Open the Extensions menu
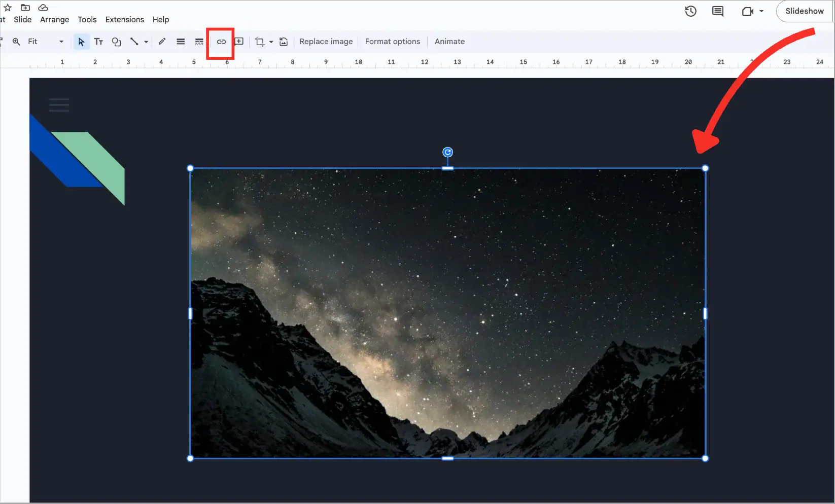The width and height of the screenshot is (835, 504). (x=125, y=19)
